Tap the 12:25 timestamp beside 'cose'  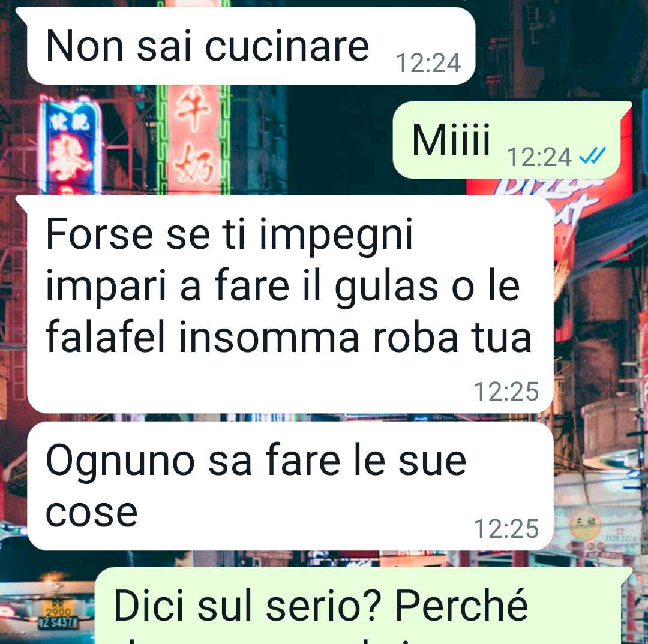[506, 529]
